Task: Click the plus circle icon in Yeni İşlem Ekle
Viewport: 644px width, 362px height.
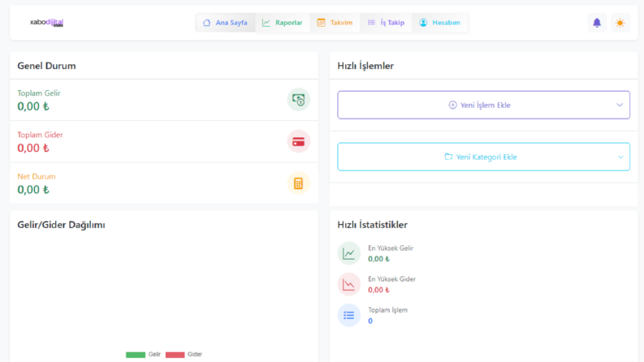Action: [x=452, y=105]
